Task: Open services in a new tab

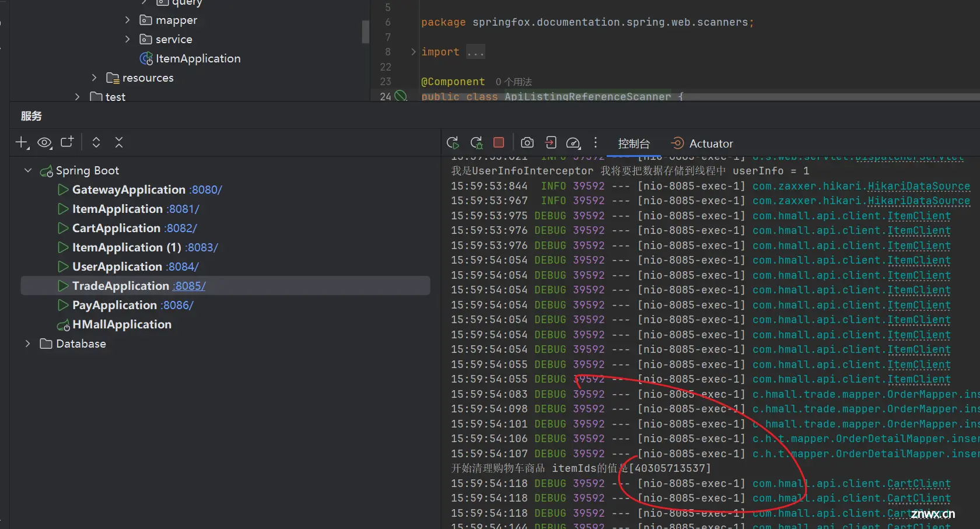Action: [67, 142]
